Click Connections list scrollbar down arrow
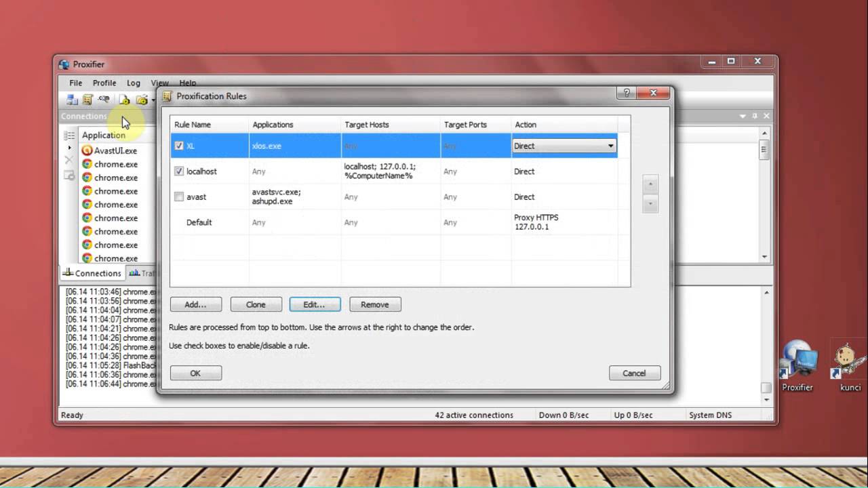 pyautogui.click(x=764, y=257)
